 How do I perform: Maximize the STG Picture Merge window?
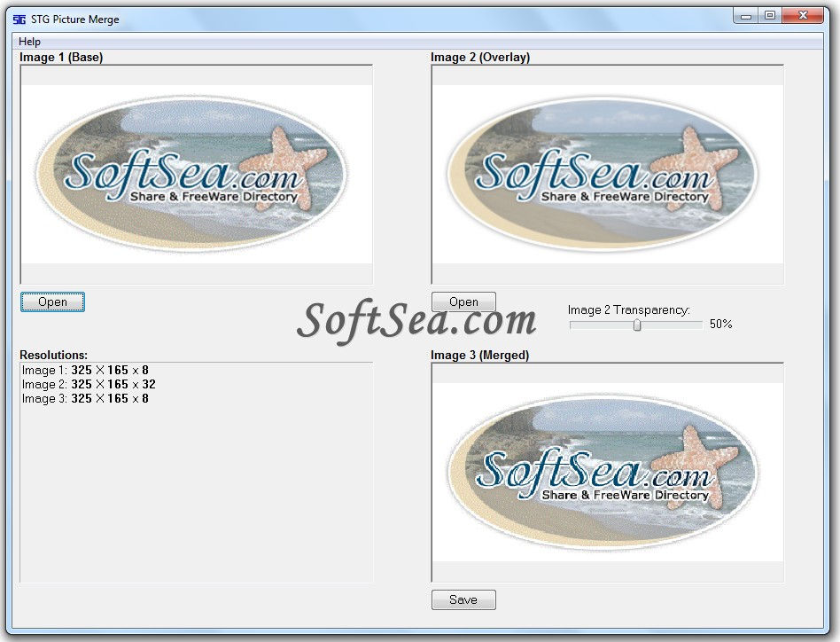[x=770, y=16]
